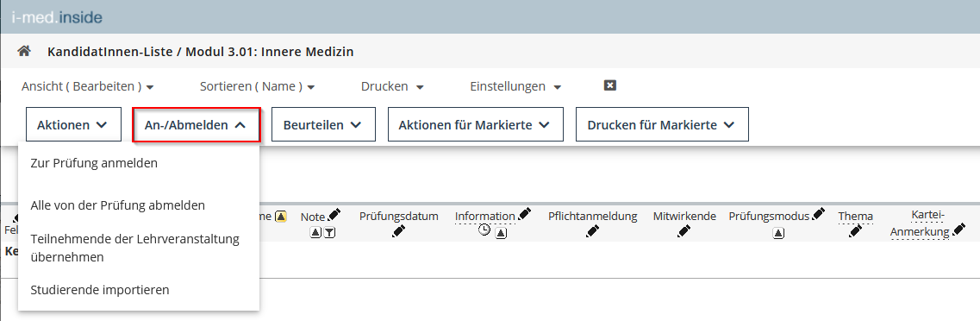The image size is (980, 321).
Task: Collapse the An-/Abmelden menu
Action: [197, 124]
